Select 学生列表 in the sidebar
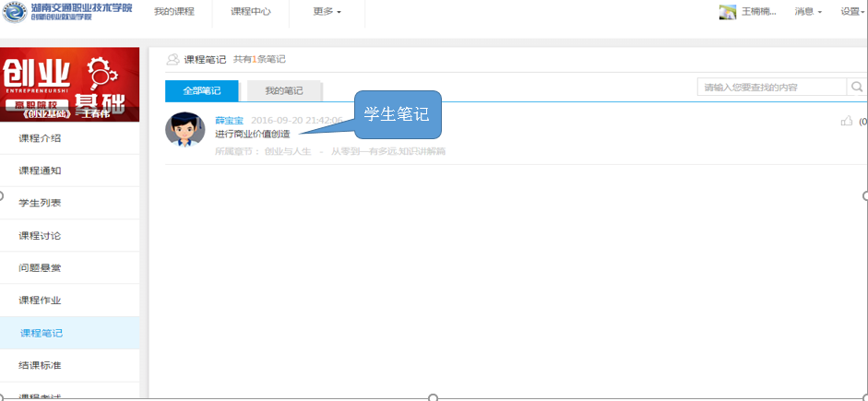The image size is (868, 401). tap(40, 203)
